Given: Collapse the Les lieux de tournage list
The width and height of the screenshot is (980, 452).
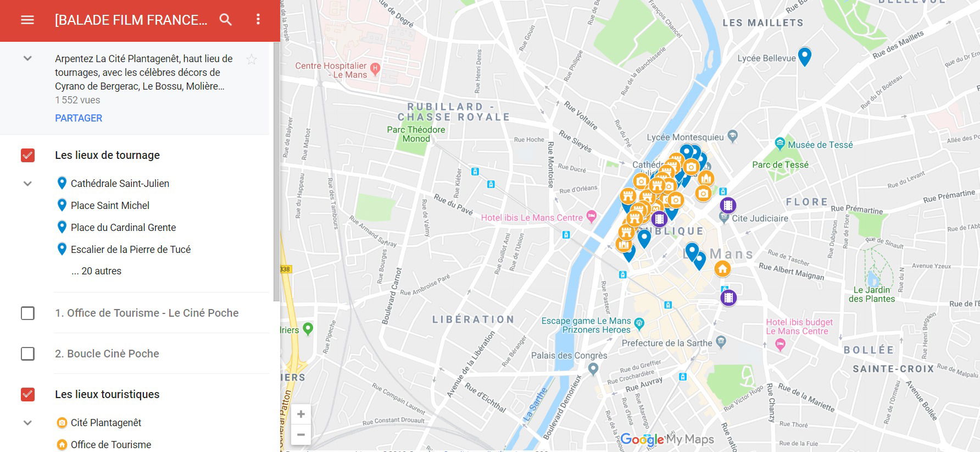Looking at the screenshot, I should pos(27,184).
